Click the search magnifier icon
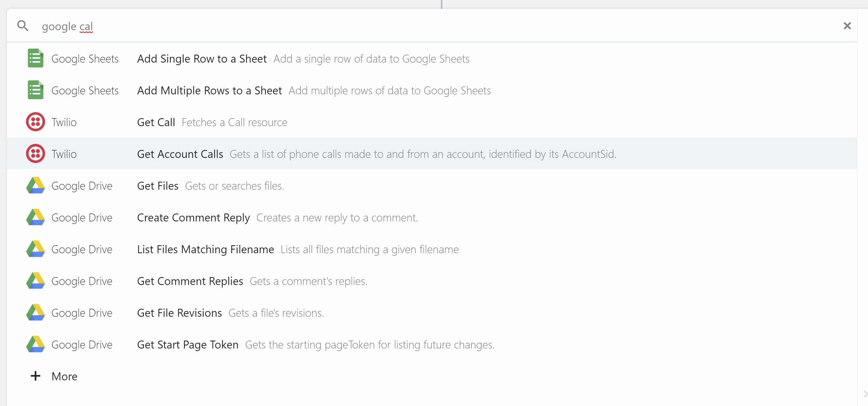Image resolution: width=868 pixels, height=406 pixels. click(x=23, y=26)
